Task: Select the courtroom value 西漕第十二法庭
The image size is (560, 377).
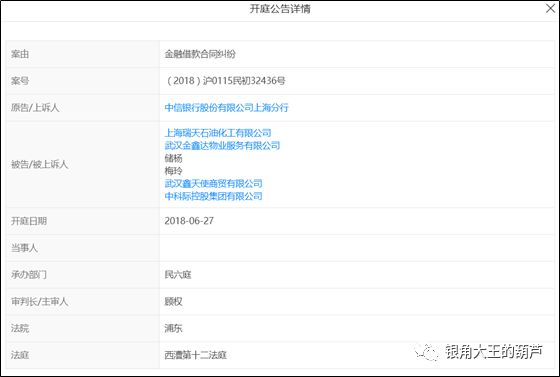Action: [195, 355]
